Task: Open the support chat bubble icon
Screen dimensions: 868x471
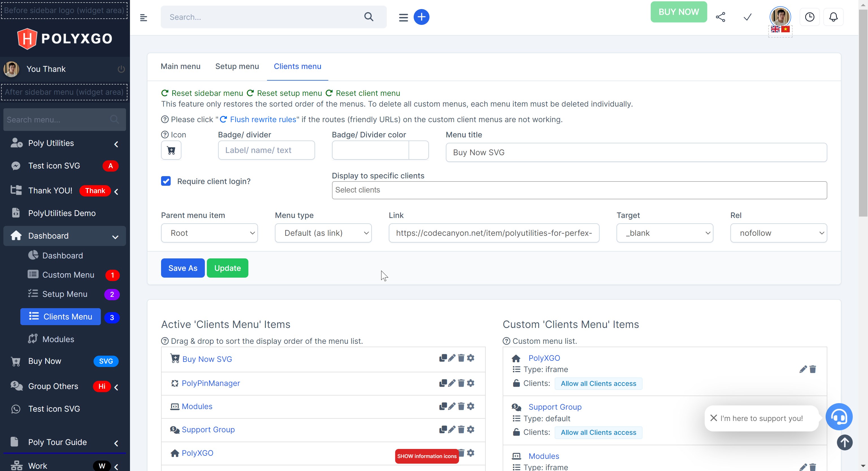Action: click(x=839, y=417)
